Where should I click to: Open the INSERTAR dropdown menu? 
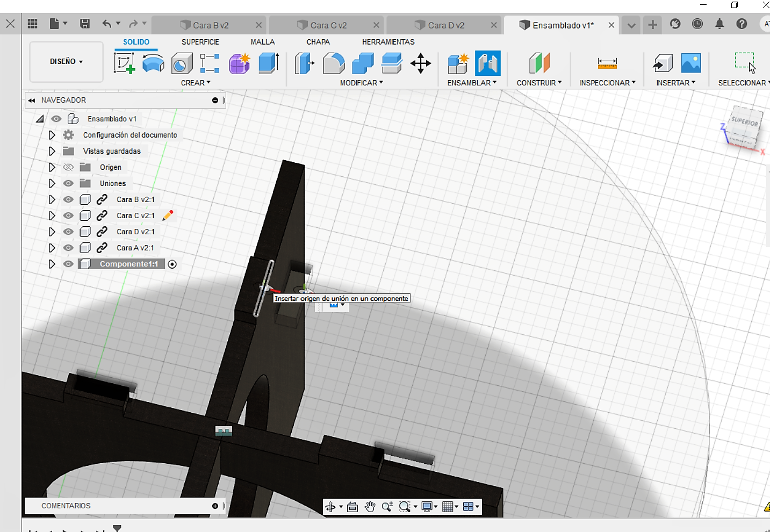(675, 83)
